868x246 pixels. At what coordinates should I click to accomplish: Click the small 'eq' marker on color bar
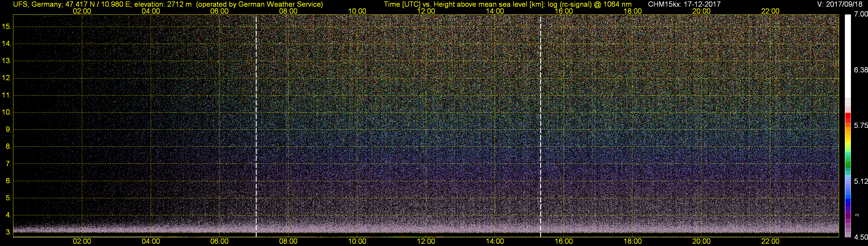(857, 215)
